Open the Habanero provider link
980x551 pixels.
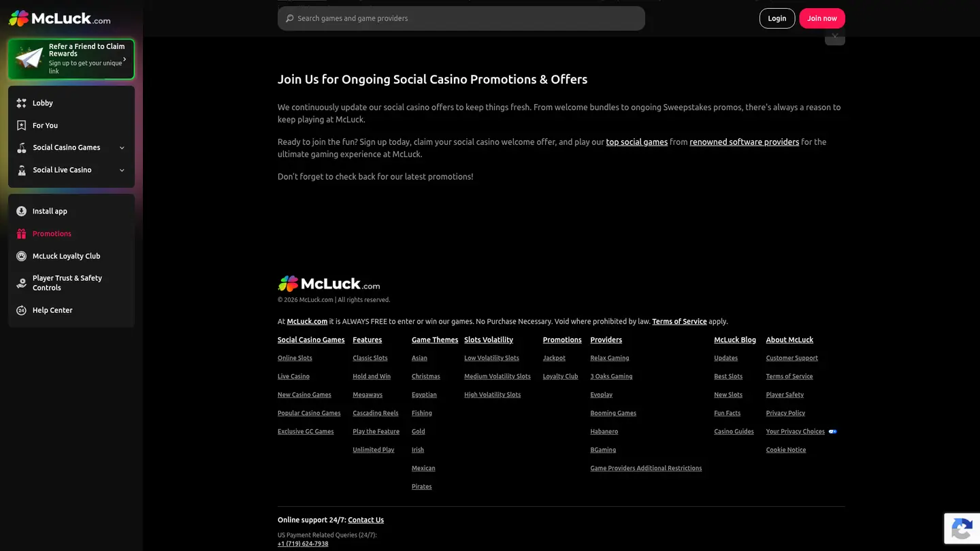tap(604, 431)
